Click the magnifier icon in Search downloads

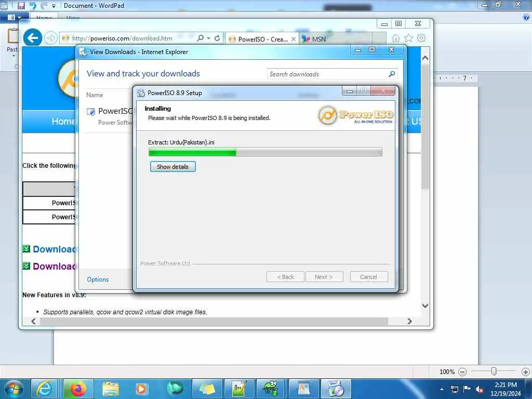click(x=392, y=74)
